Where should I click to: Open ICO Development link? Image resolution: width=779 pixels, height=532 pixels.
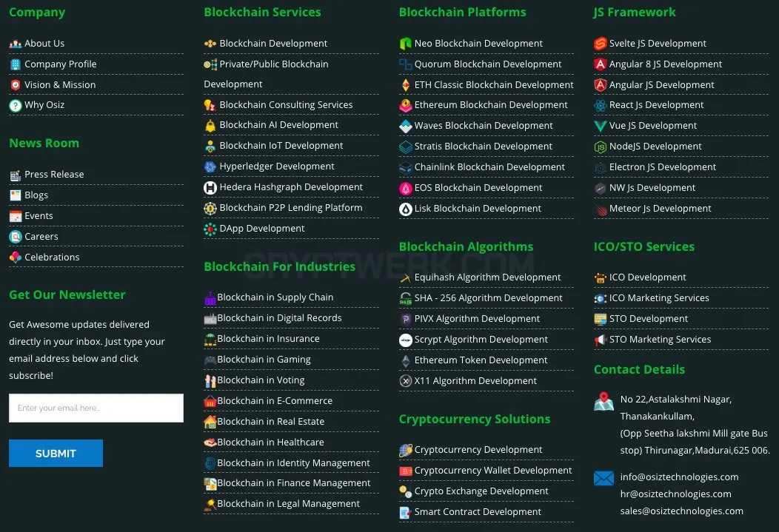point(647,277)
